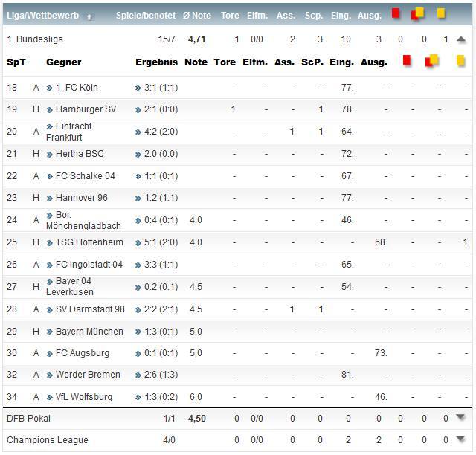Image resolution: width=476 pixels, height=455 pixels.
Task: Click the yellow-red card icon in top header
Action: [x=419, y=13]
